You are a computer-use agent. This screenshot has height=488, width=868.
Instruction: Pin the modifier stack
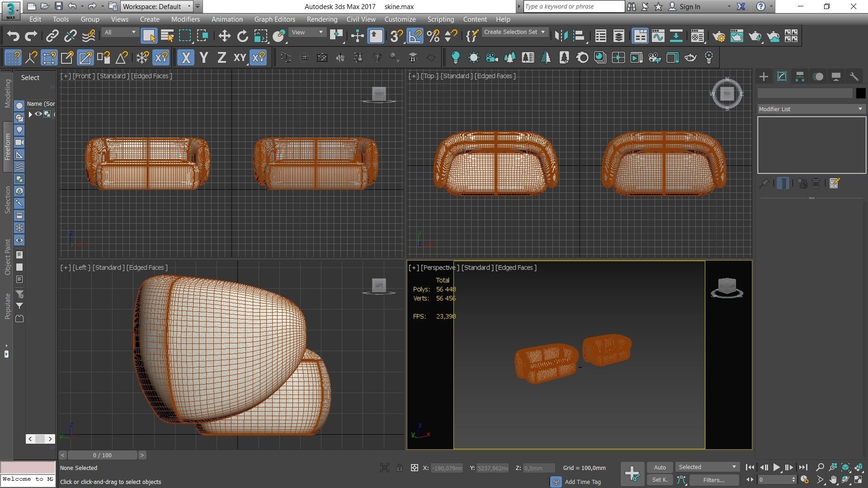764,183
